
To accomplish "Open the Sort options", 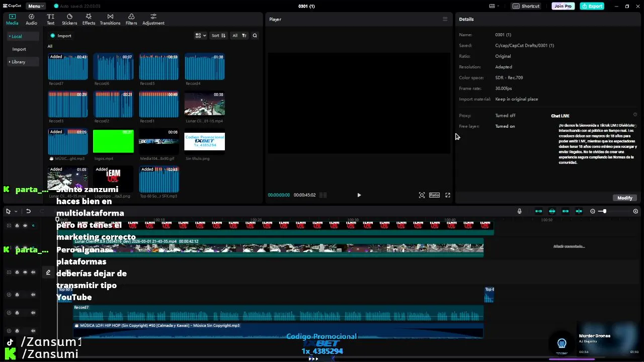I will pyautogui.click(x=218, y=36).
